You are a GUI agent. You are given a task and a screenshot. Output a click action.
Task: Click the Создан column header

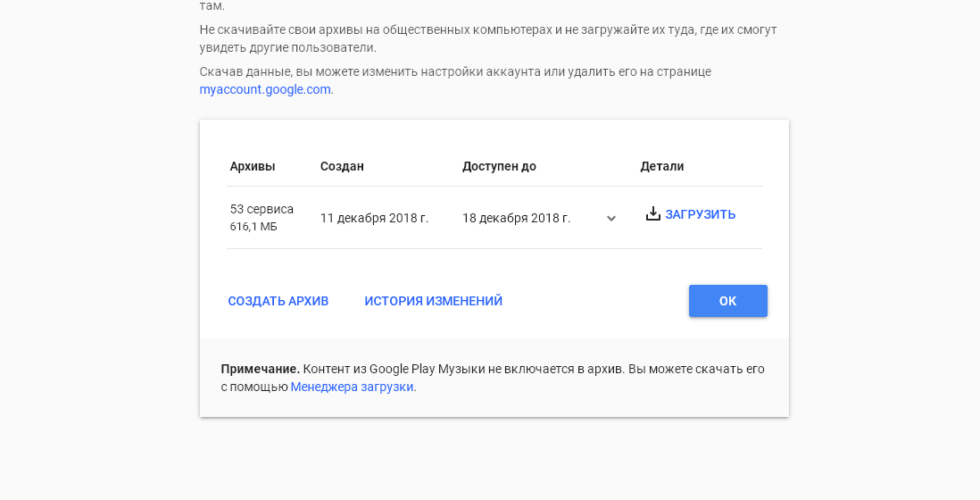342,166
